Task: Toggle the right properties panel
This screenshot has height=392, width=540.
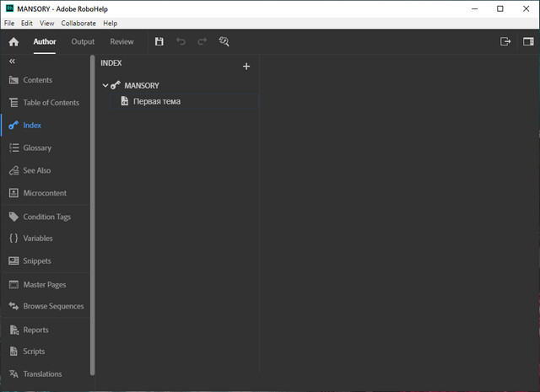Action: [x=528, y=41]
